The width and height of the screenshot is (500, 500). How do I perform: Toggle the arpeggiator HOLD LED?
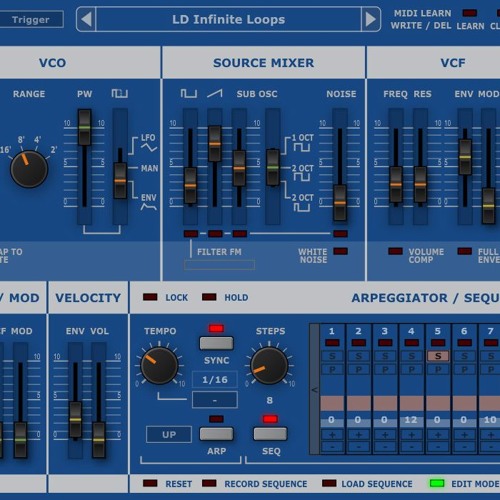[209, 297]
